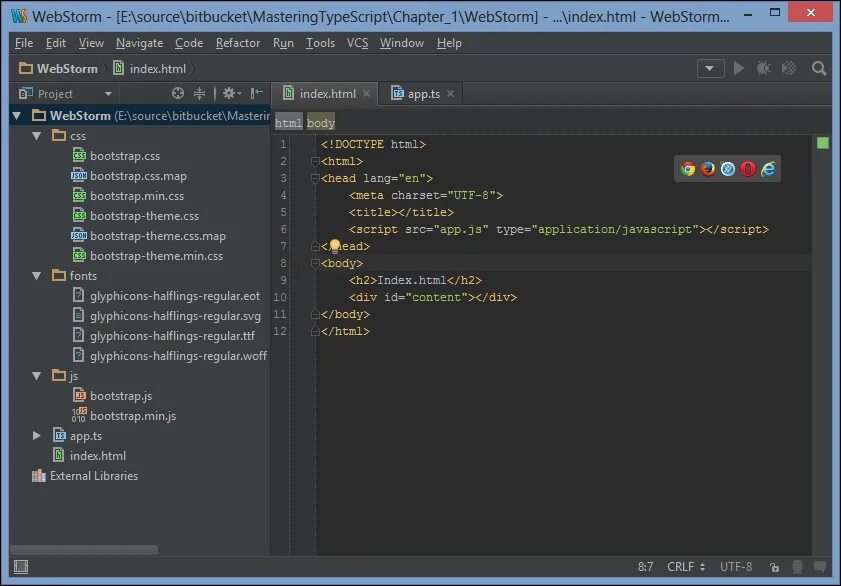
Task: Click Project panel horizontal scrollbar
Action: click(84, 550)
